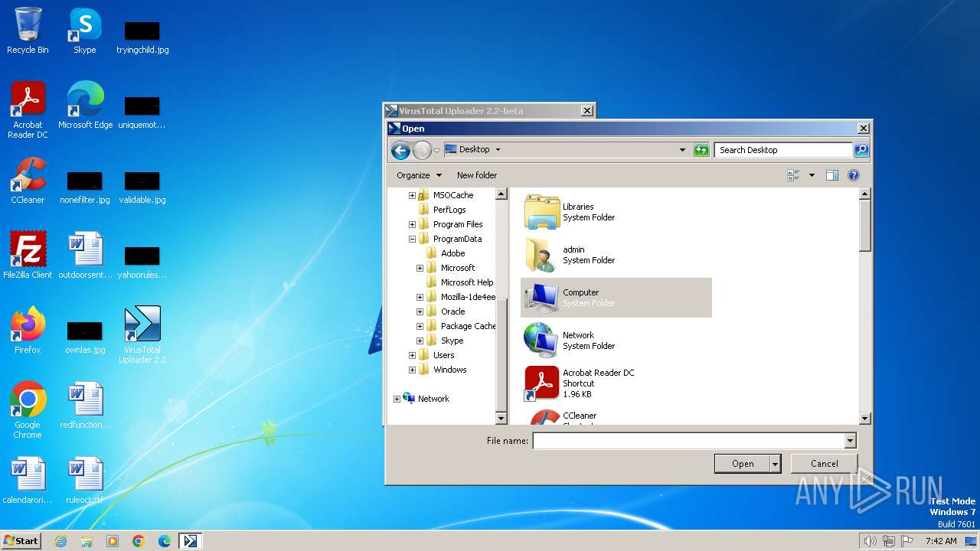Image resolution: width=980 pixels, height=551 pixels.
Task: Expand the Program Files tree node
Action: click(412, 224)
